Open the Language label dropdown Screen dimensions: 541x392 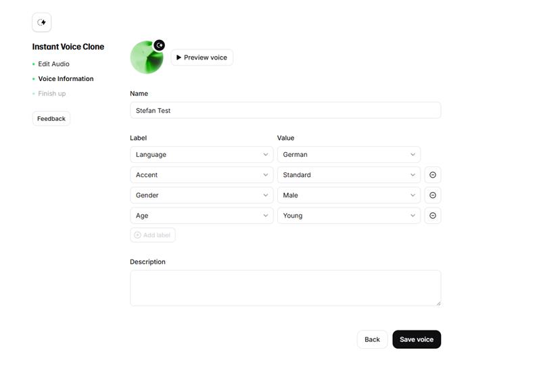(x=202, y=155)
